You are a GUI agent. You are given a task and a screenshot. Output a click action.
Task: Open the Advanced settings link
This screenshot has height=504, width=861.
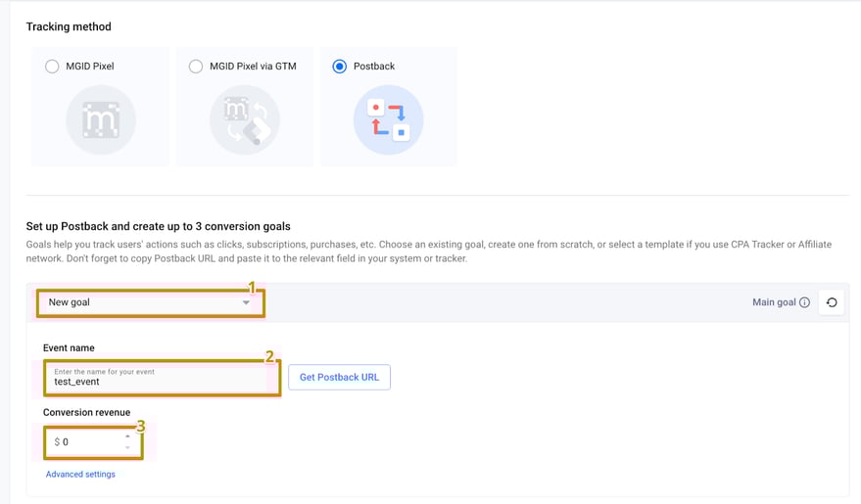pyautogui.click(x=80, y=475)
